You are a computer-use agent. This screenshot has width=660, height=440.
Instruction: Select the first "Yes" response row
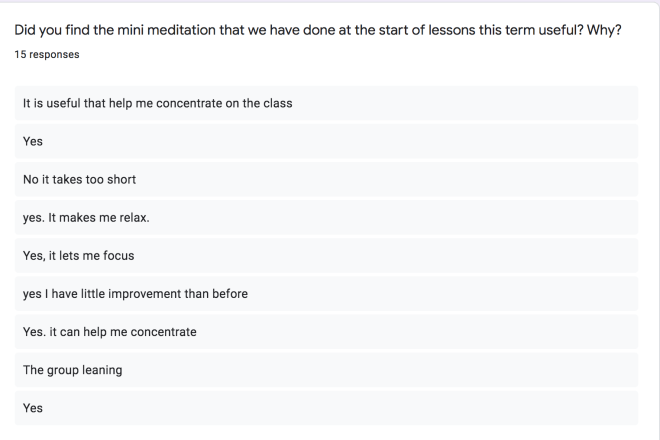33,142
